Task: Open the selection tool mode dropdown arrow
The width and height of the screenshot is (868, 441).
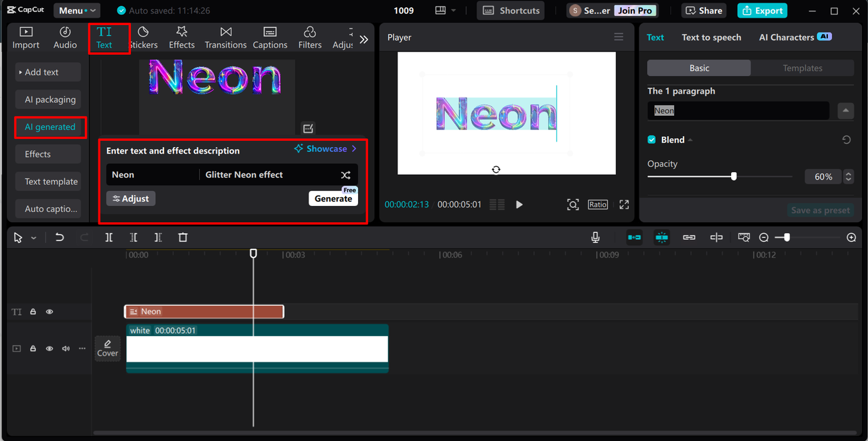Action: point(33,238)
